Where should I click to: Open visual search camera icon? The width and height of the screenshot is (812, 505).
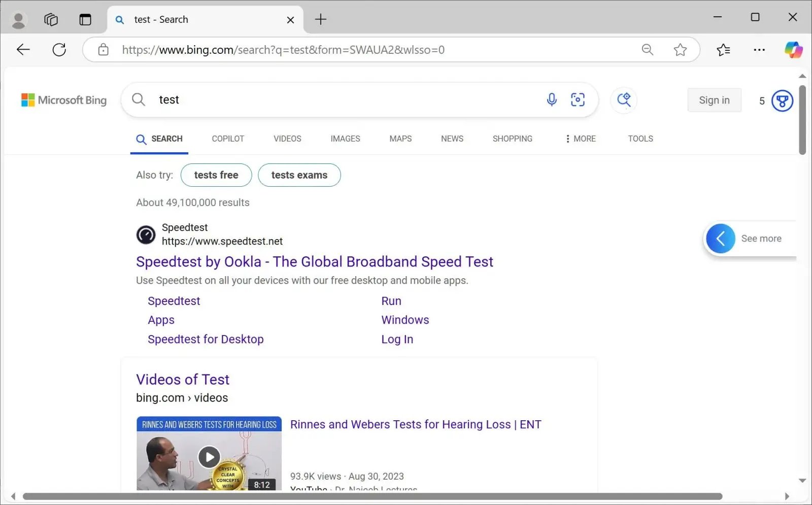(578, 99)
